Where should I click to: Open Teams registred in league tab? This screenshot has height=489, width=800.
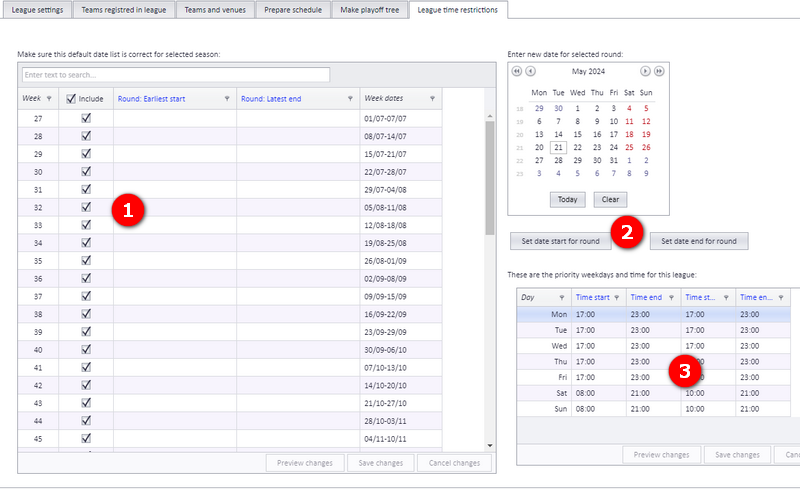tap(123, 10)
